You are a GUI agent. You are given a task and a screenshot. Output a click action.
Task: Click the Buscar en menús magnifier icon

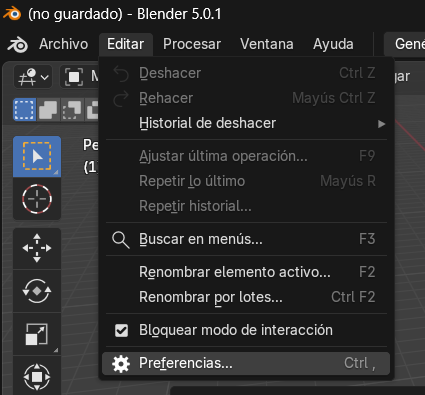point(121,240)
